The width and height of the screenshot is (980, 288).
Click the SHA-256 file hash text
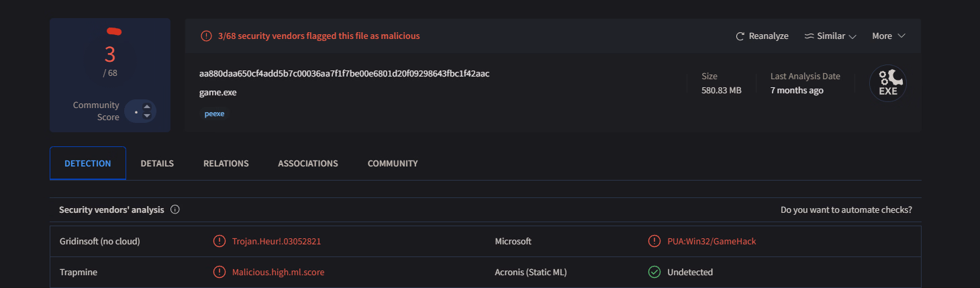[344, 73]
